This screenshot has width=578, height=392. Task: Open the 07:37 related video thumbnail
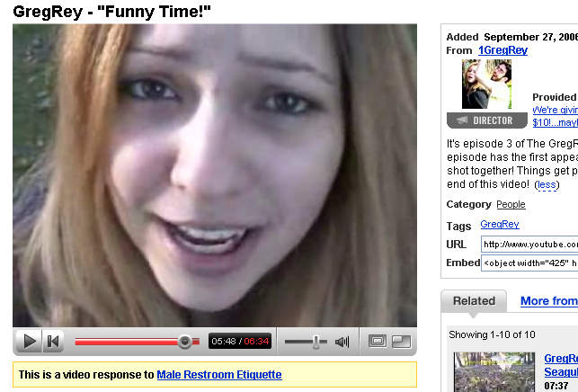tap(494, 372)
